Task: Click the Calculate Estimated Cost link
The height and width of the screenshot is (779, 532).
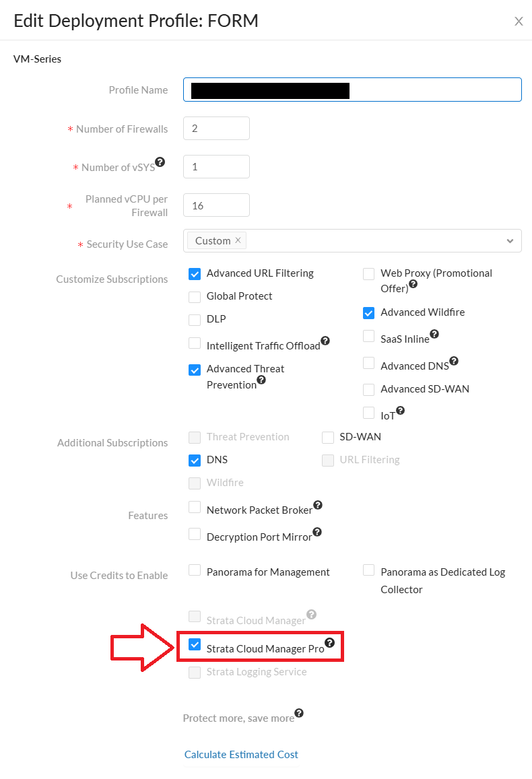Action: tap(241, 755)
